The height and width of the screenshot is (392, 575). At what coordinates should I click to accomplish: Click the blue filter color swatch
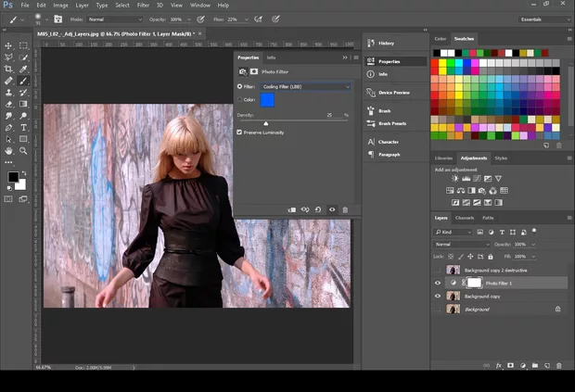pos(267,99)
